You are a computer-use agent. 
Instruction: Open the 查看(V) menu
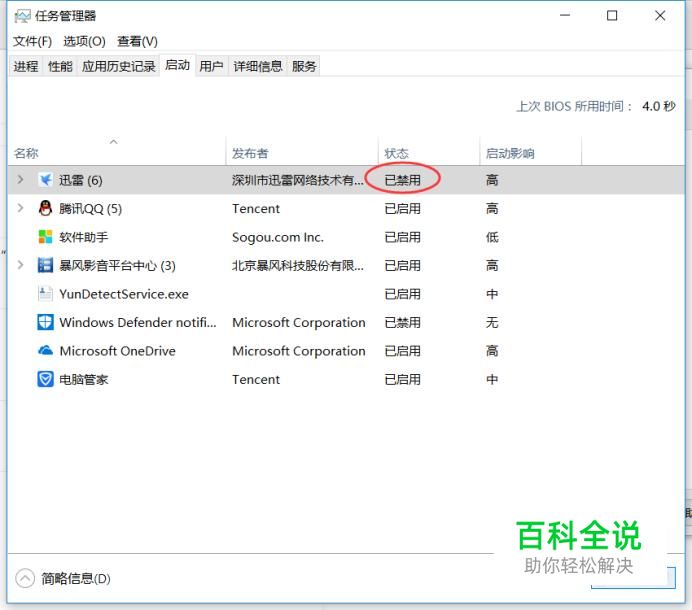137,41
